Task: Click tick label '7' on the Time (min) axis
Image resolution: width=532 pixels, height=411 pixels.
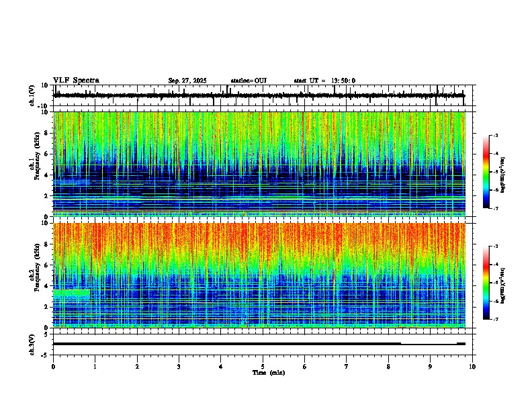Action: [347, 367]
